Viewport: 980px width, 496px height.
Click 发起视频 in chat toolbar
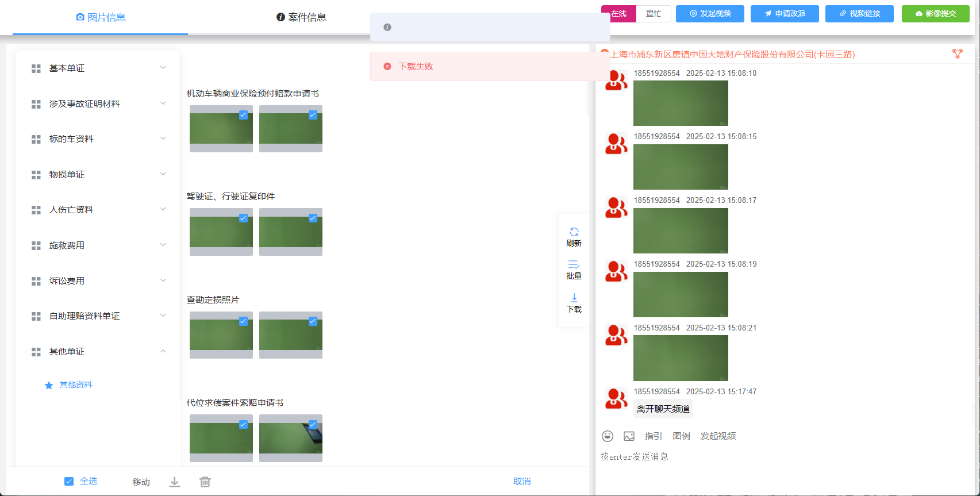(x=718, y=436)
